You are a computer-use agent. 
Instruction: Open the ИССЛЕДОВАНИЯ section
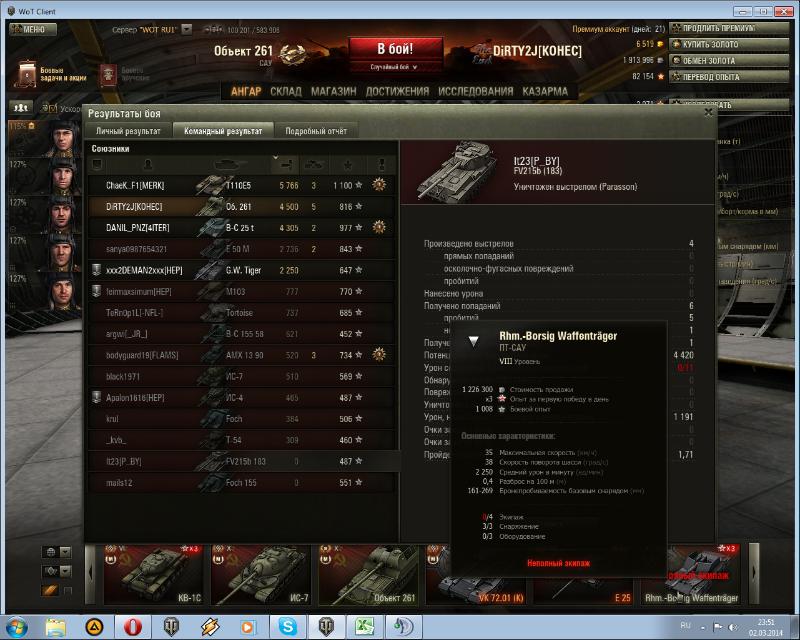pyautogui.click(x=476, y=91)
